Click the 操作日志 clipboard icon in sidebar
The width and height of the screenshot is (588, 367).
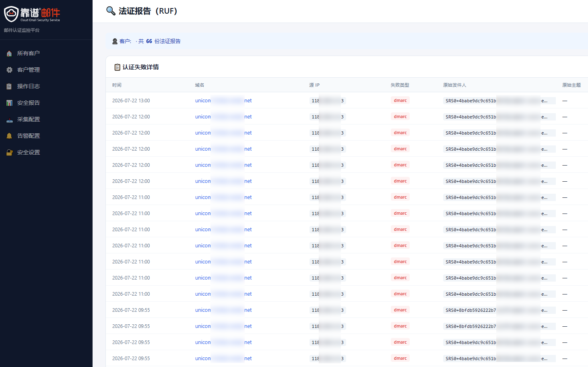[9, 87]
